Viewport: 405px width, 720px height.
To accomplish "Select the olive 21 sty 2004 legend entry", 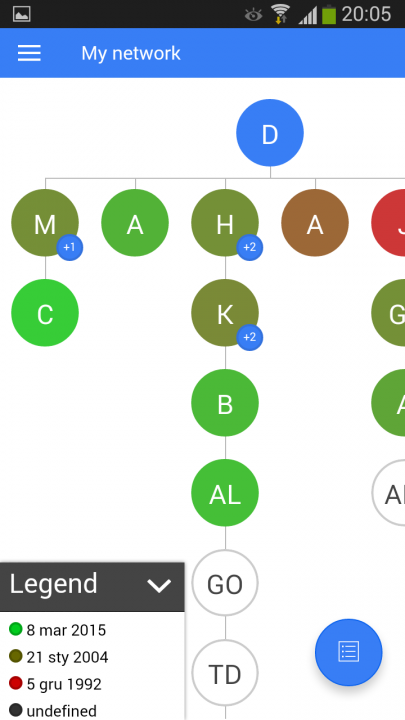I will click(58, 657).
